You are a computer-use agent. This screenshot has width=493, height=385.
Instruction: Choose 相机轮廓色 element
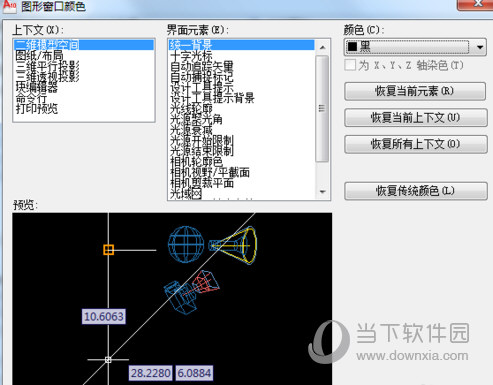click(x=196, y=162)
